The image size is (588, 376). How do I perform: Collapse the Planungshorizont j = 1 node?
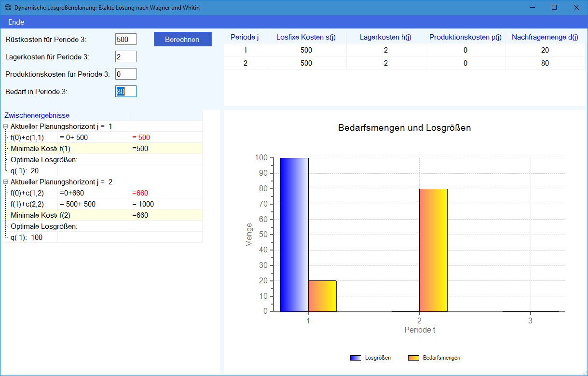[5, 126]
